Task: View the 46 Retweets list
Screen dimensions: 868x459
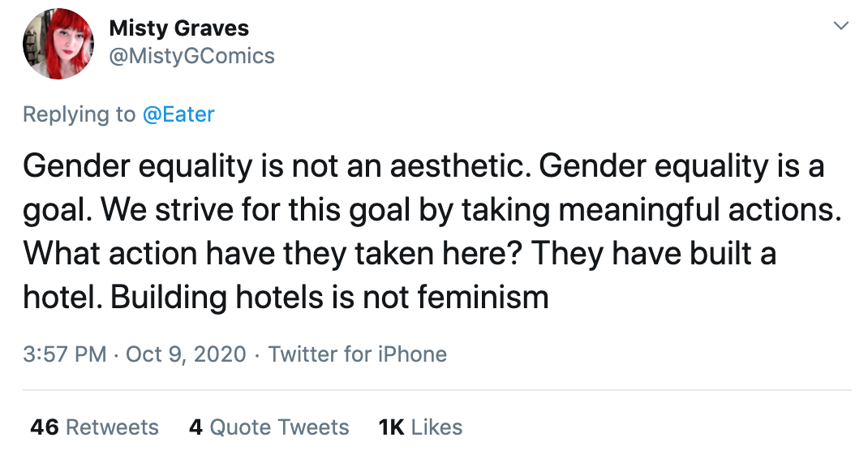Action: point(95,427)
